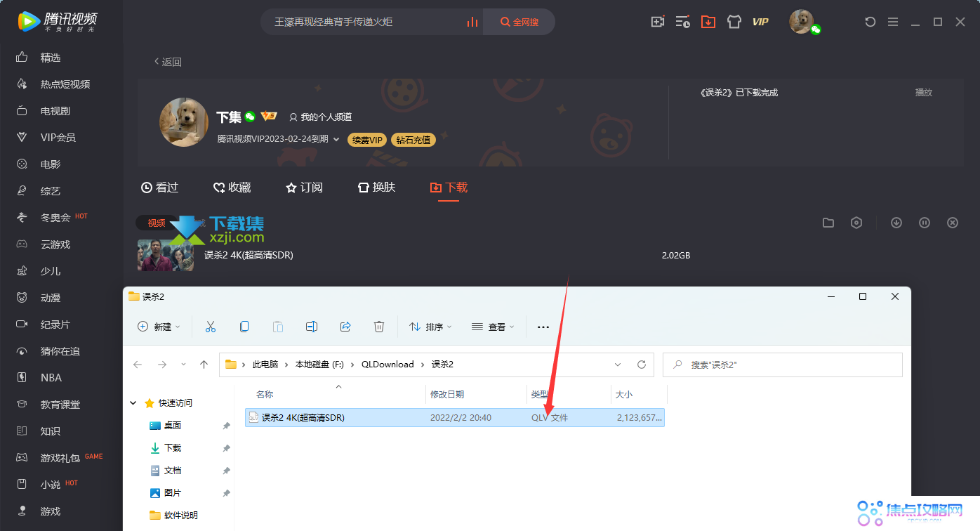Click the upload video icon in header
This screenshot has width=980, height=531.
[x=658, y=22]
